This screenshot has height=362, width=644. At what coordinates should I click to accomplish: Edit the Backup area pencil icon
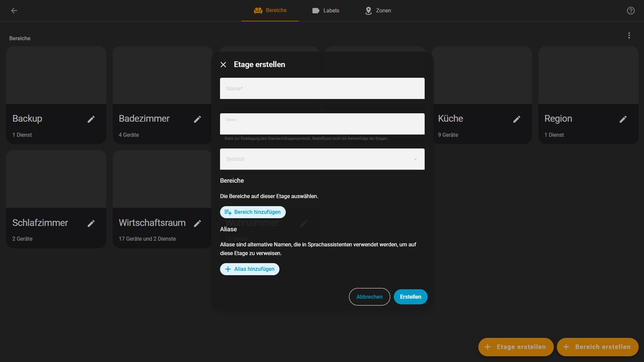point(91,120)
